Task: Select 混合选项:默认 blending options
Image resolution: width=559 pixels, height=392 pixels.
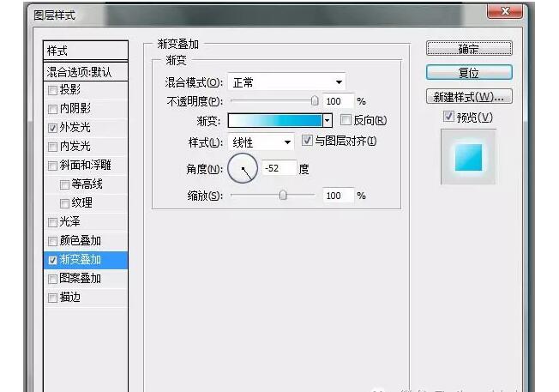Action: 86,72
